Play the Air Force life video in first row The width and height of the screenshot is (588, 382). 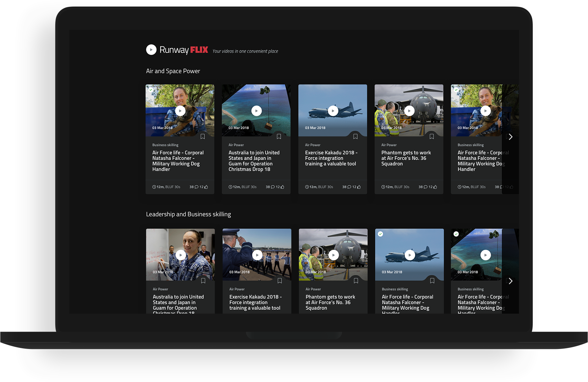pos(180,111)
